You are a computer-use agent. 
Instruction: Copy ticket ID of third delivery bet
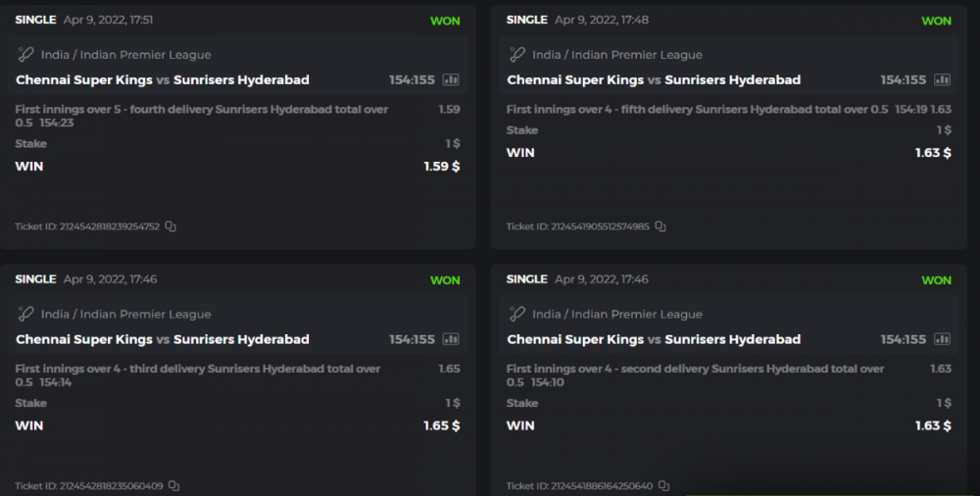coord(173,486)
